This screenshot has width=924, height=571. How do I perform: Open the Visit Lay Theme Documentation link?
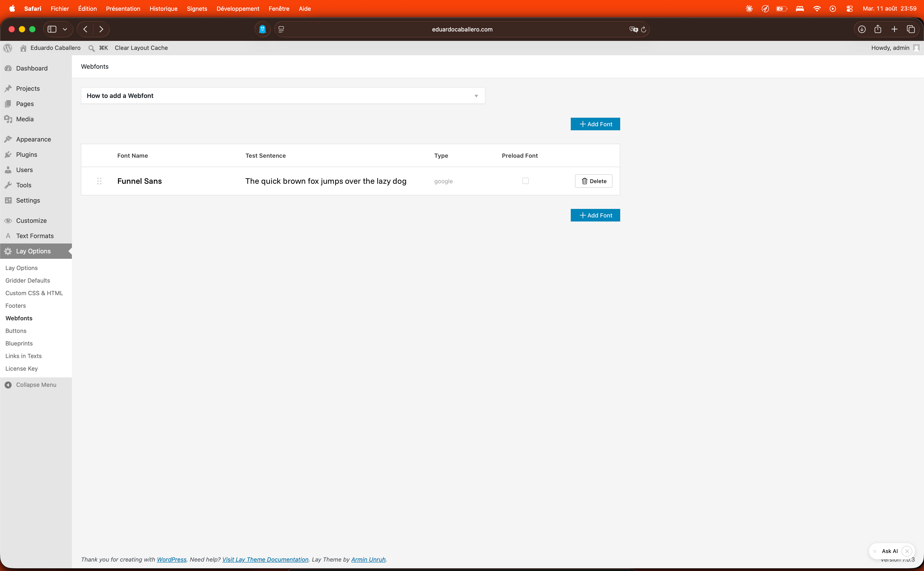265,559
